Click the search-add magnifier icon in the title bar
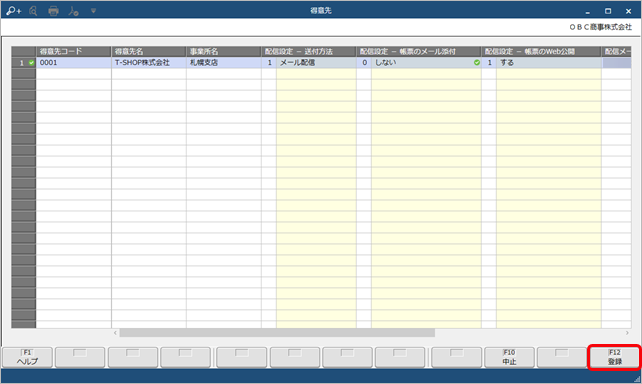 point(13,11)
